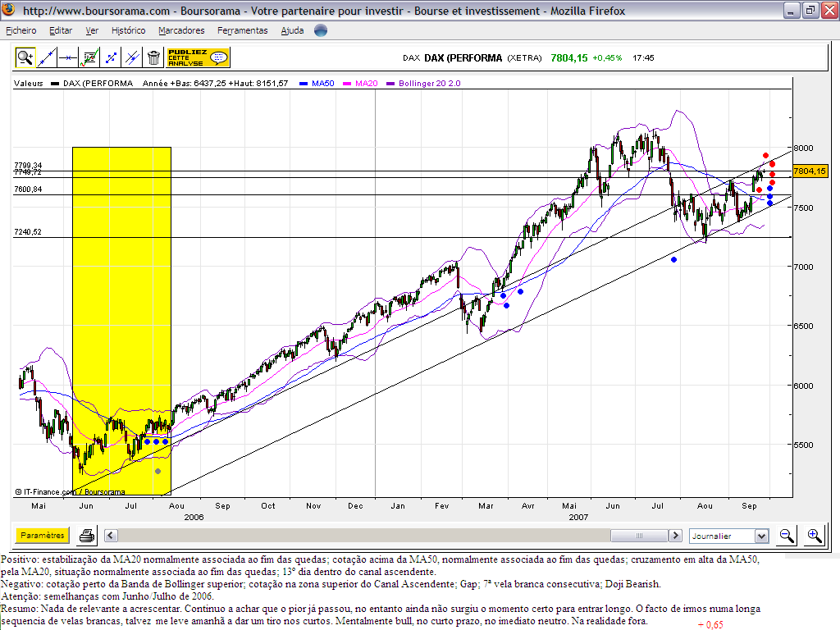Click the Valeurs legend label
Image resolution: width=840 pixels, height=630 pixels.
(x=29, y=83)
